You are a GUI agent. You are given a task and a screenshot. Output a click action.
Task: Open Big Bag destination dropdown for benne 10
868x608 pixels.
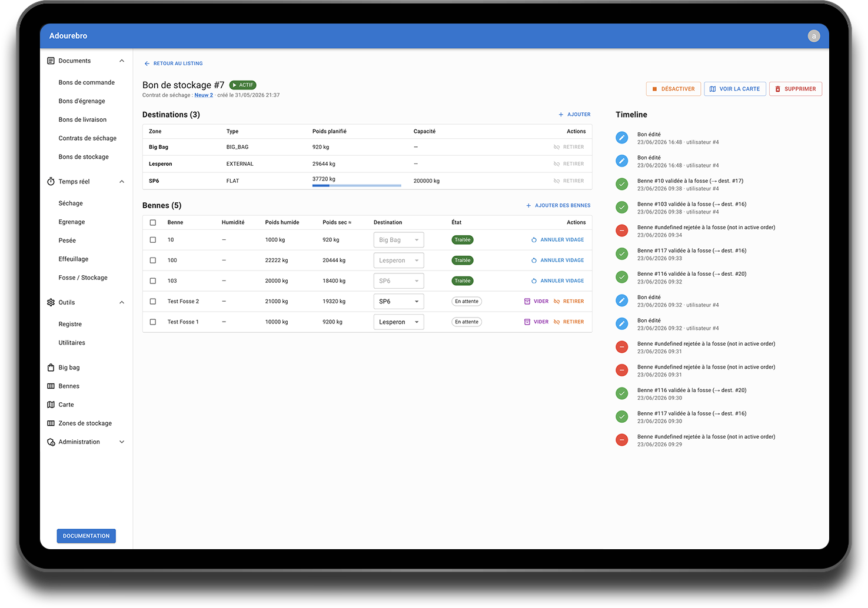point(399,240)
